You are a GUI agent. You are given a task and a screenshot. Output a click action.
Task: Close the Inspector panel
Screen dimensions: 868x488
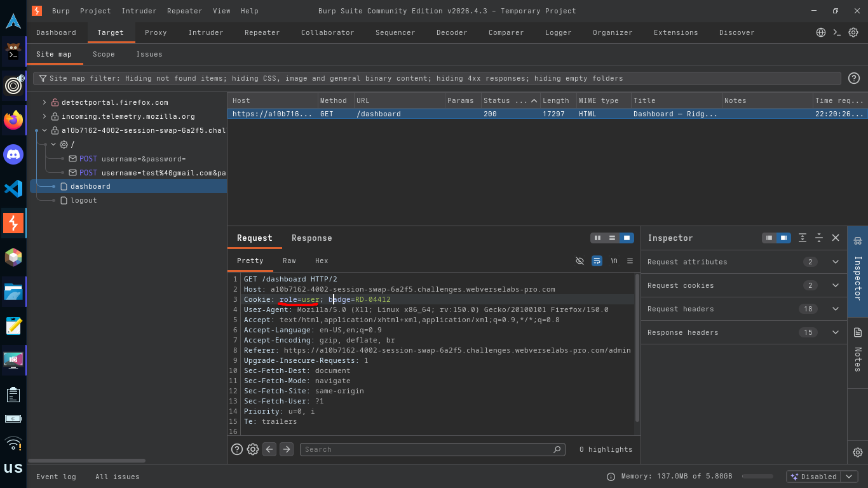836,238
